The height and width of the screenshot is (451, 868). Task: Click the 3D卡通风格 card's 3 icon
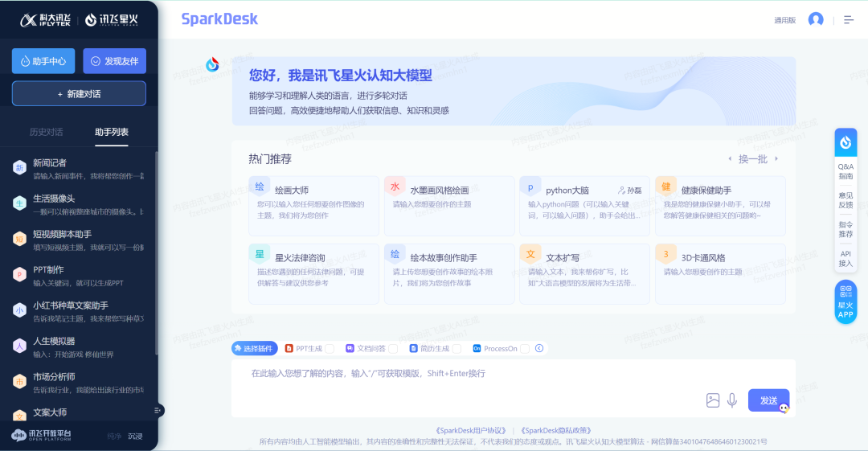pos(666,254)
